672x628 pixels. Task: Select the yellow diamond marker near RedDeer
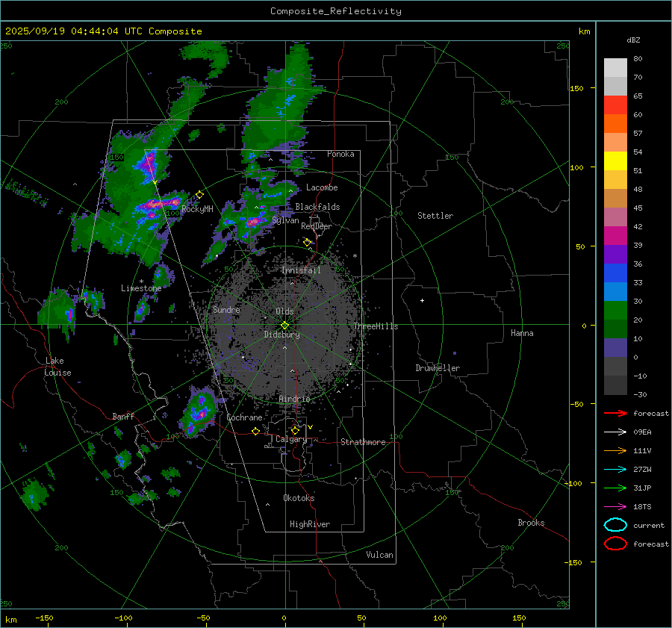[x=307, y=243]
